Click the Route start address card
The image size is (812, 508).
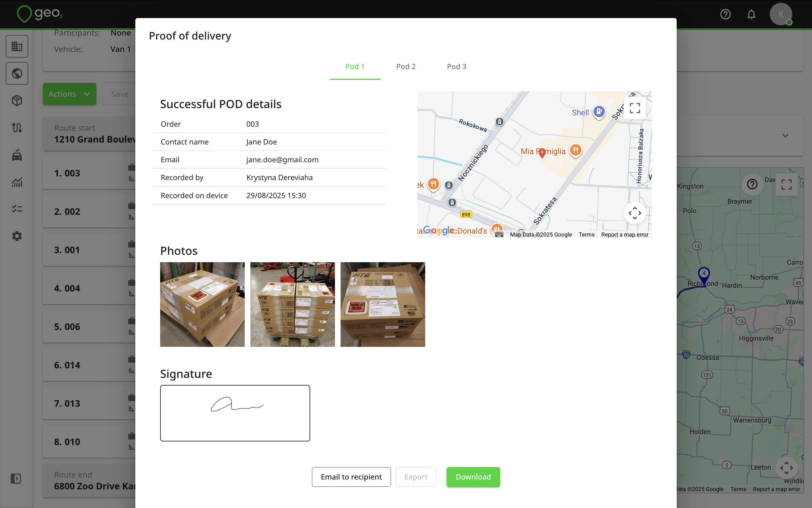click(x=89, y=134)
